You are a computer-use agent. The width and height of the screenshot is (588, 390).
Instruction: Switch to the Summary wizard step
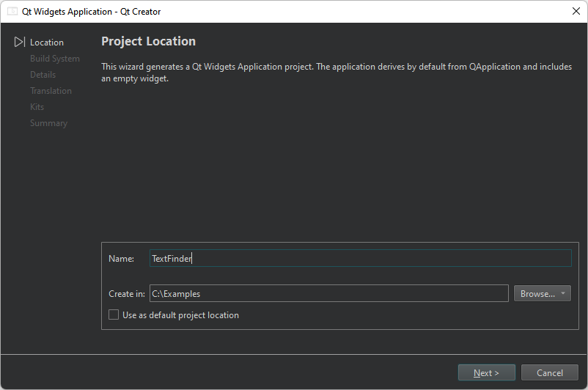click(48, 123)
